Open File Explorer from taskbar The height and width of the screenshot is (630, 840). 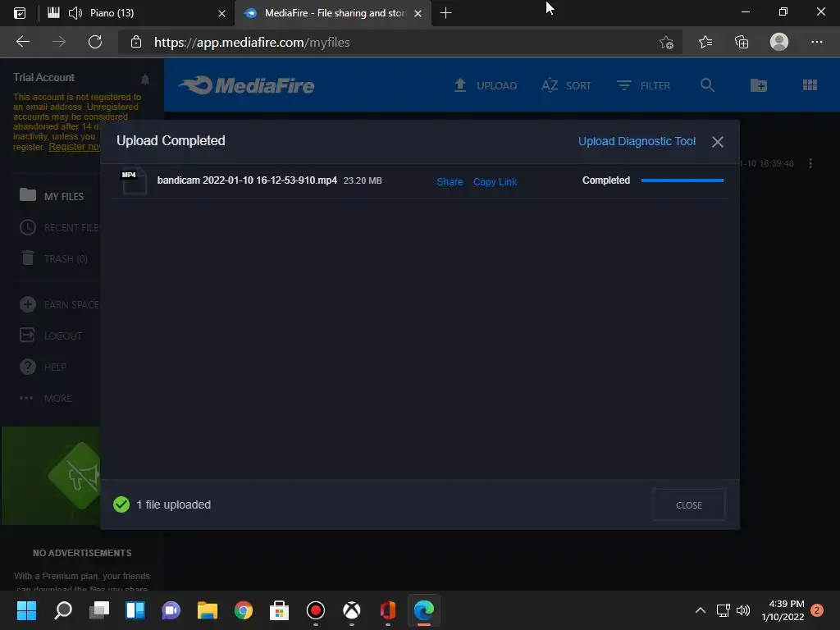208,610
